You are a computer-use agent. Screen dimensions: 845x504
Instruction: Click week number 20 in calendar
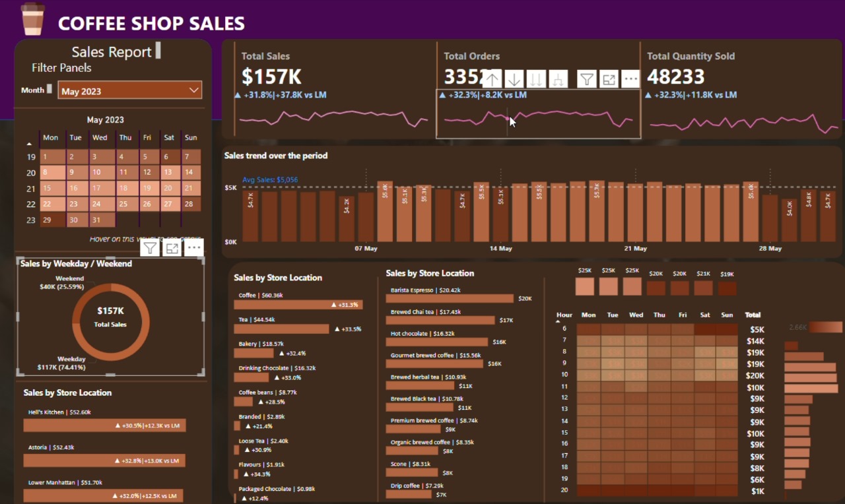coord(31,173)
